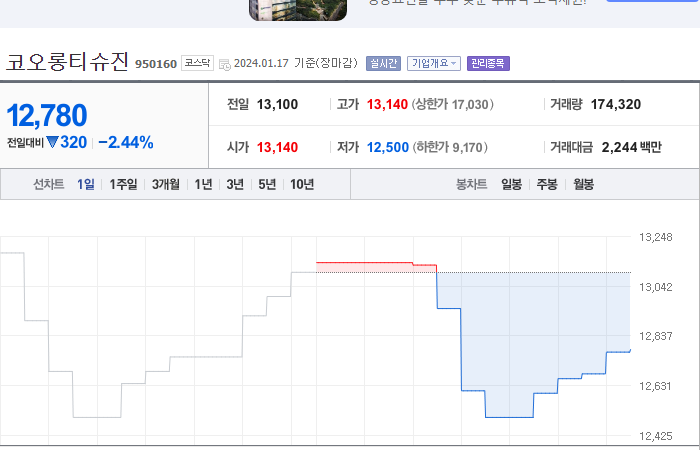700x450 pixels.
Task: Click the 거래대금 value 2,244 백만
Action: [x=632, y=147]
